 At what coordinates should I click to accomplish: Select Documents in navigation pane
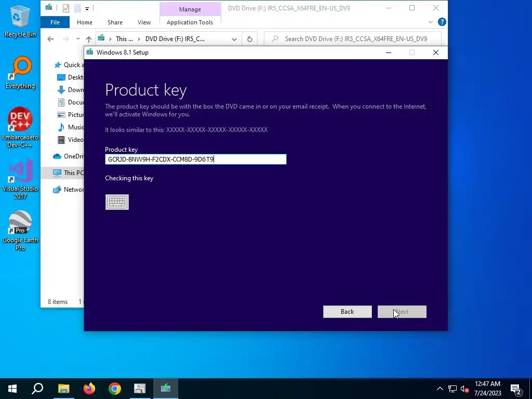tap(70, 102)
